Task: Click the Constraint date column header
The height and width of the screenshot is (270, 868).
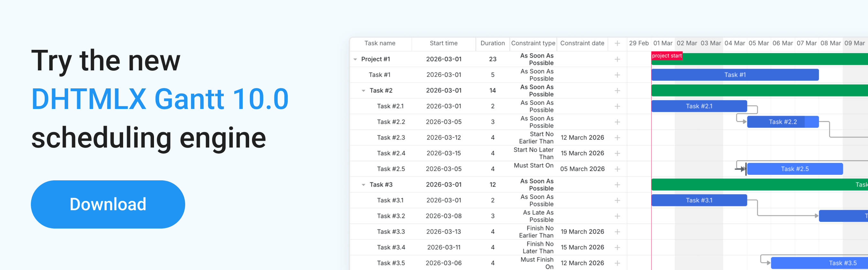Action: click(582, 43)
